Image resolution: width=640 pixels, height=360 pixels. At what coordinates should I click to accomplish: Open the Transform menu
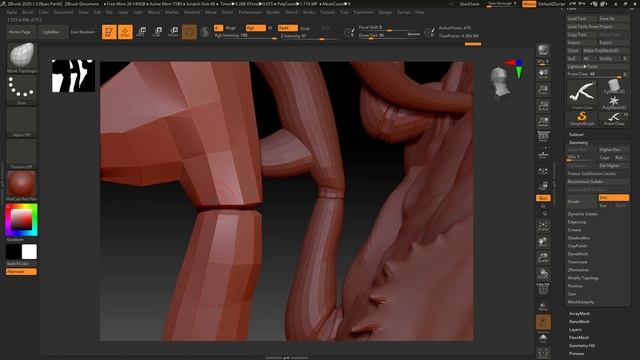point(363,12)
